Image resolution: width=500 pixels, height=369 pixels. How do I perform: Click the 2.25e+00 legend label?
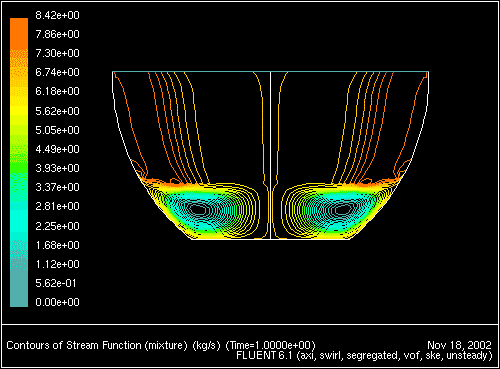[x=57, y=226]
